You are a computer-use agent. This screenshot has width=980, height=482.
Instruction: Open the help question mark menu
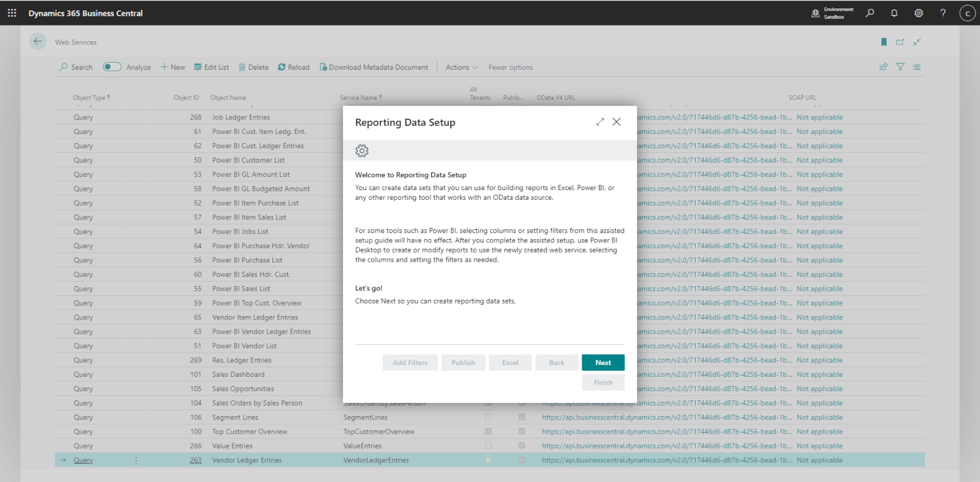pos(943,13)
